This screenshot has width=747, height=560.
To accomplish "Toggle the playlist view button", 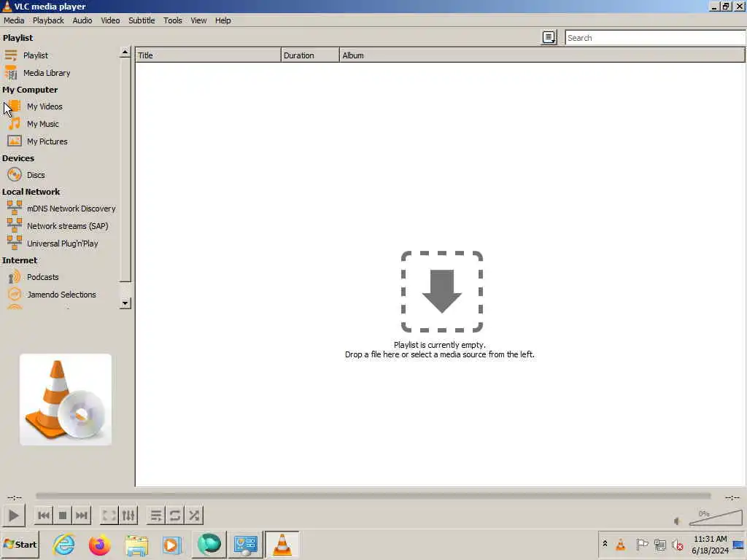I will [x=156, y=516].
